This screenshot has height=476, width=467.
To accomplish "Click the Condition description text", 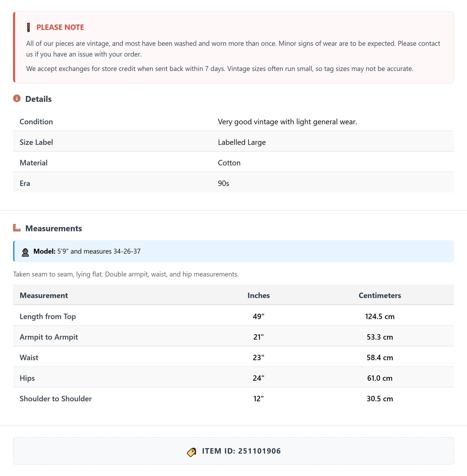I will click(x=287, y=122).
